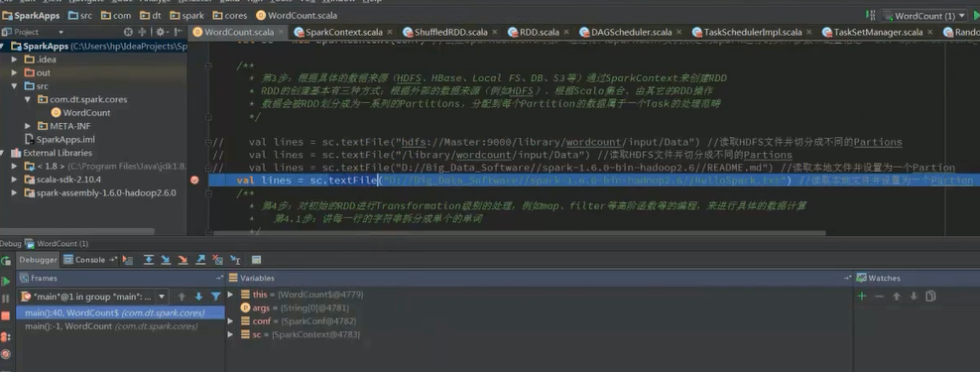Open the thread selector dropdown in Frames
The height and width of the screenshot is (372, 980).
[162, 297]
